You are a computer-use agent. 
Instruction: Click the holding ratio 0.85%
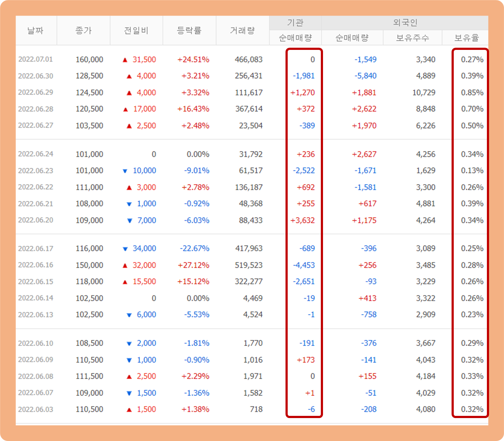pyautogui.click(x=472, y=92)
